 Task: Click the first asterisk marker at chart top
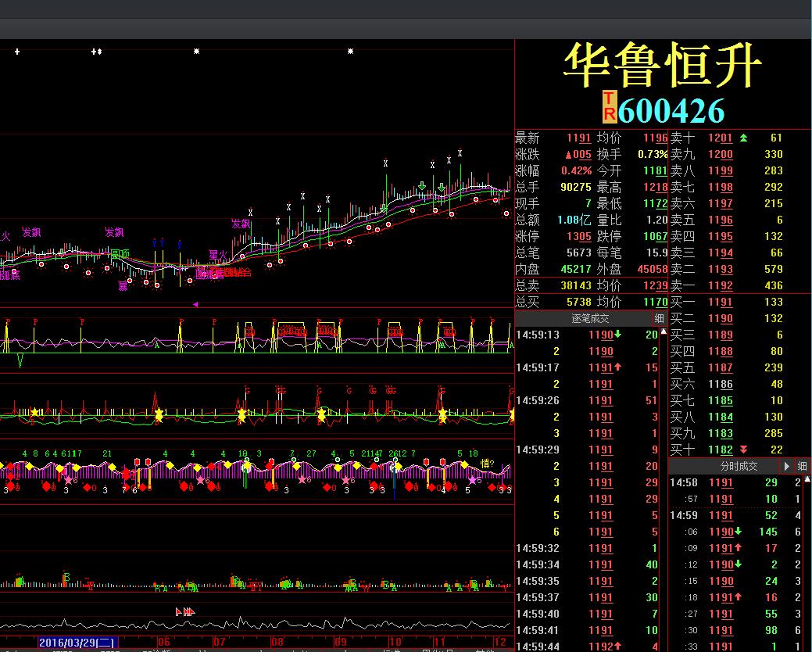(196, 52)
